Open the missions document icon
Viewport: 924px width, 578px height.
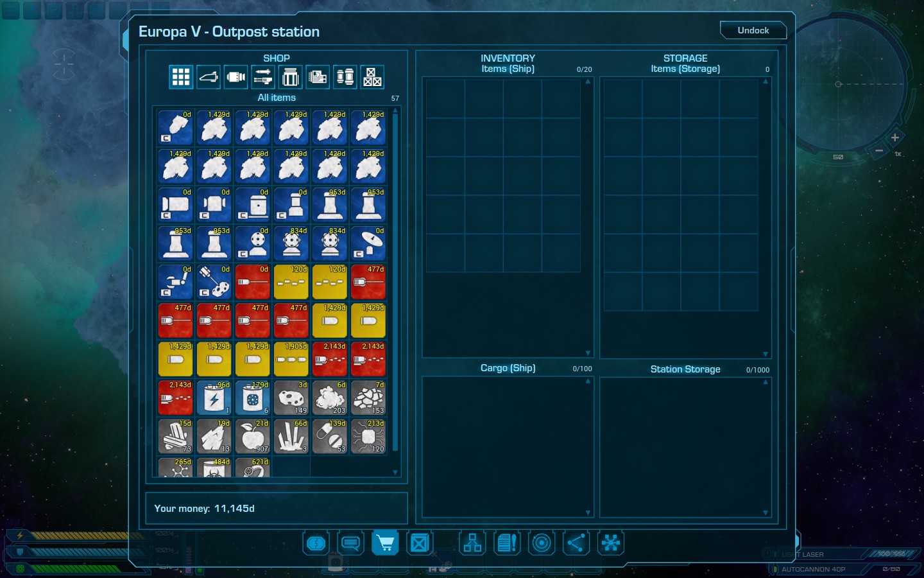coord(507,544)
